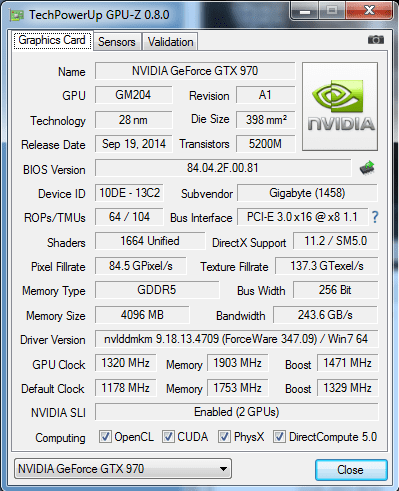Open the GPU-Z title bar app icon

17,15
